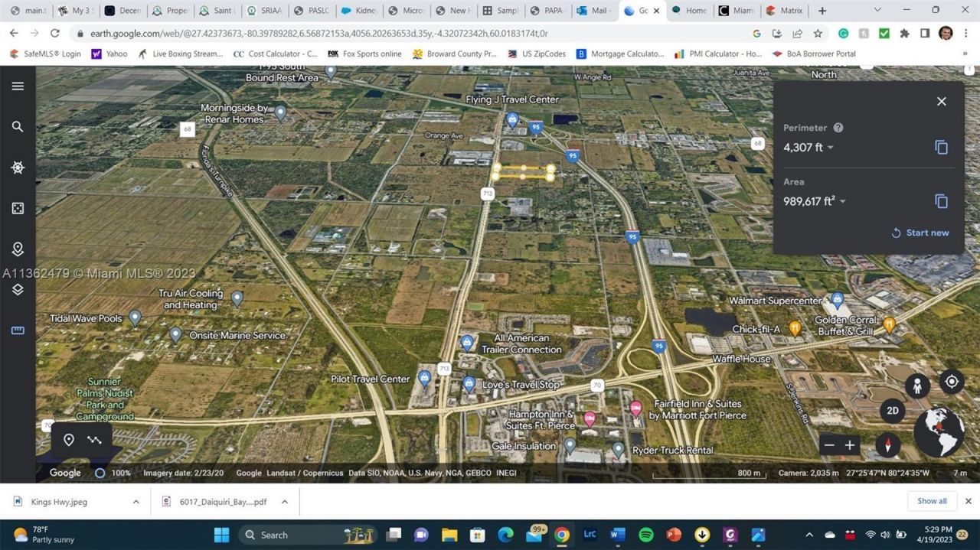980x550 pixels.
Task: Expand Kings Hwy.jpeg download options
Action: tap(136, 501)
